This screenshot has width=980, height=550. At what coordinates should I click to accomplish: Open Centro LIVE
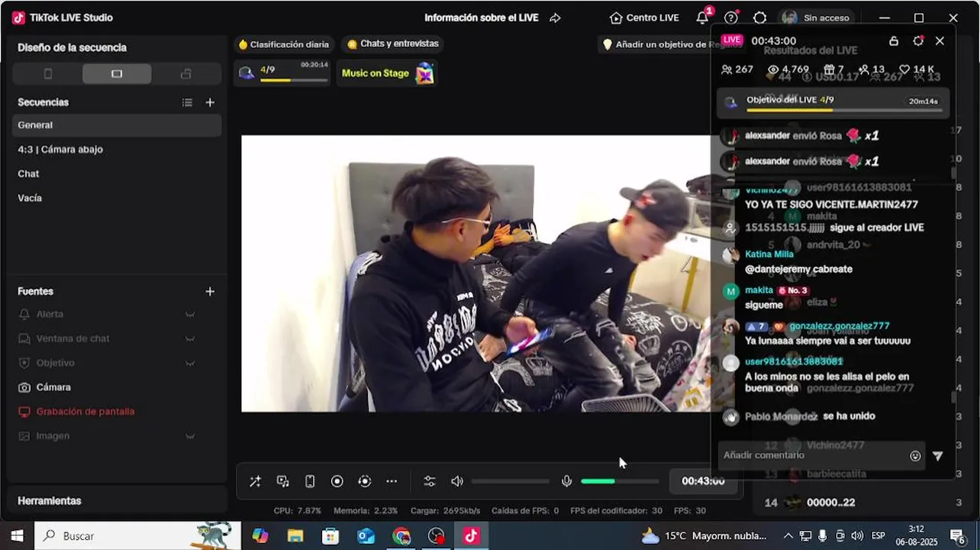point(645,18)
